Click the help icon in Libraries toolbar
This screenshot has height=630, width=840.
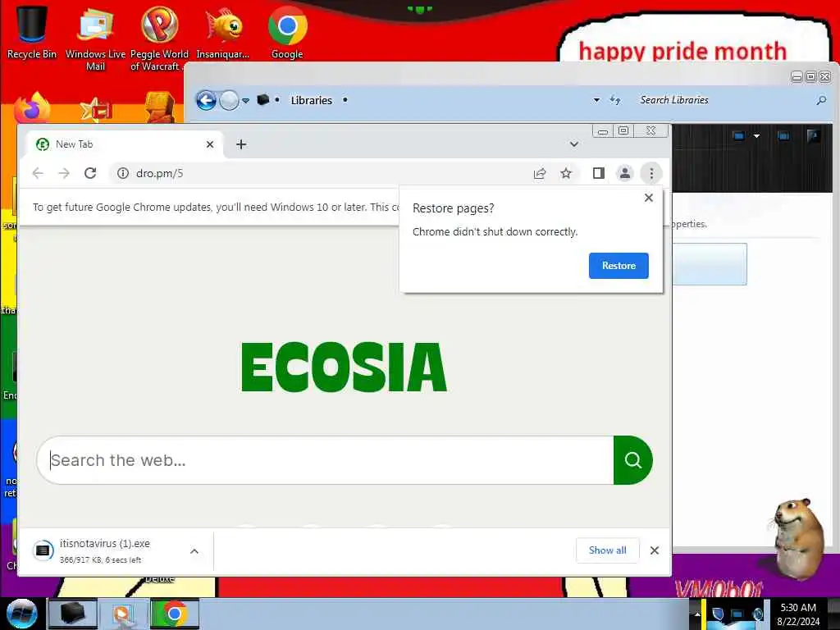click(813, 135)
